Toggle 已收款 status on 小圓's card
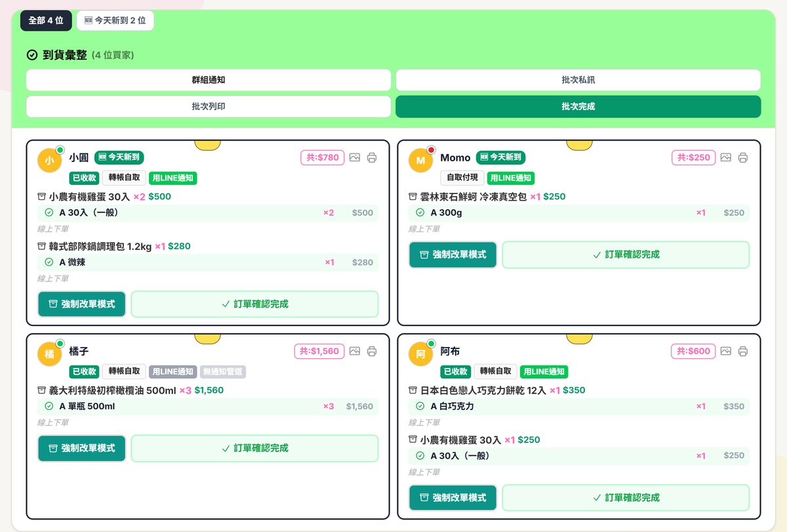This screenshot has height=532, width=787. [84, 178]
